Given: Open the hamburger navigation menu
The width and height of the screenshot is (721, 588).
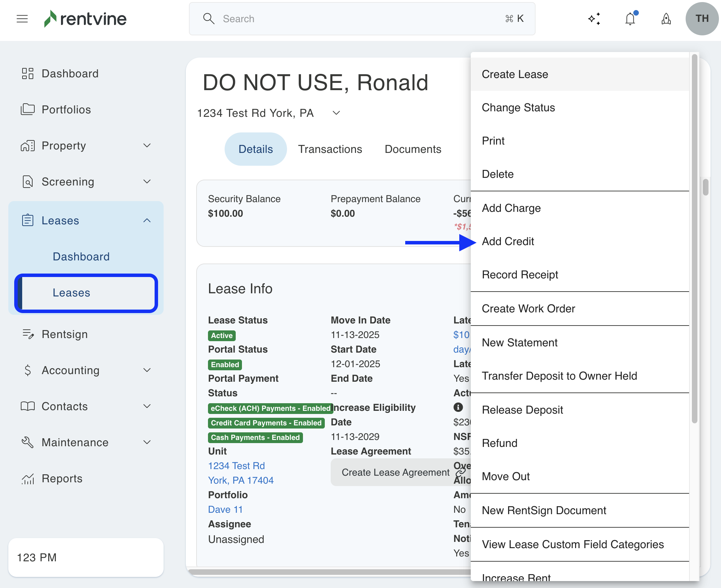Looking at the screenshot, I should click(22, 19).
